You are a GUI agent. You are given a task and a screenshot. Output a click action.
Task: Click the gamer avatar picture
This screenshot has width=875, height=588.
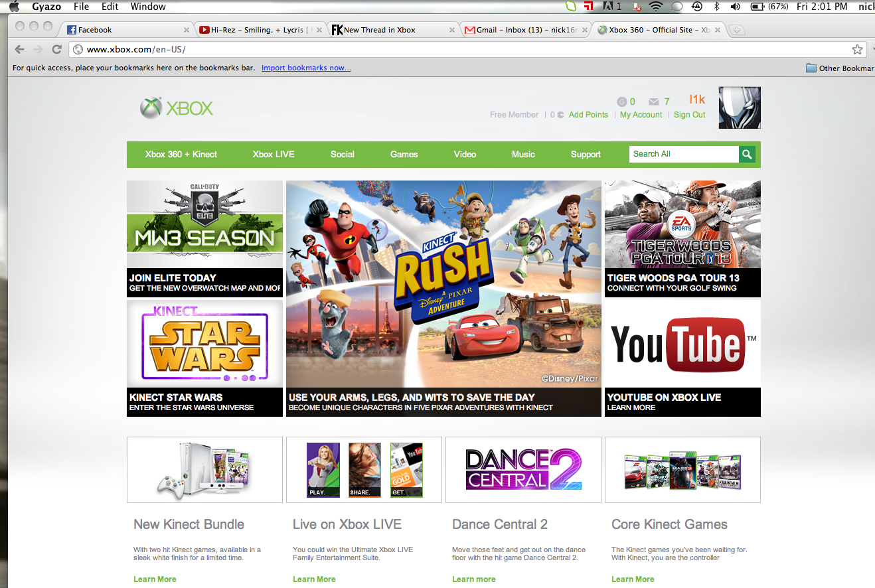point(740,108)
